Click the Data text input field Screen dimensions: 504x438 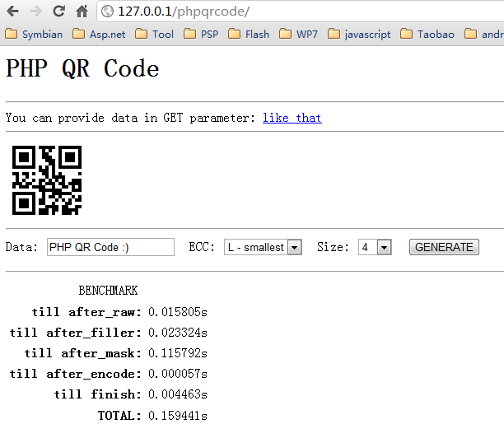[x=110, y=247]
